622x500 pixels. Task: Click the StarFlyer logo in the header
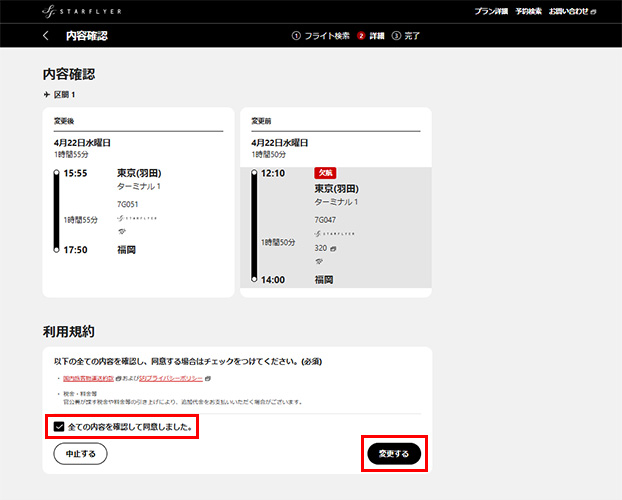82,12
